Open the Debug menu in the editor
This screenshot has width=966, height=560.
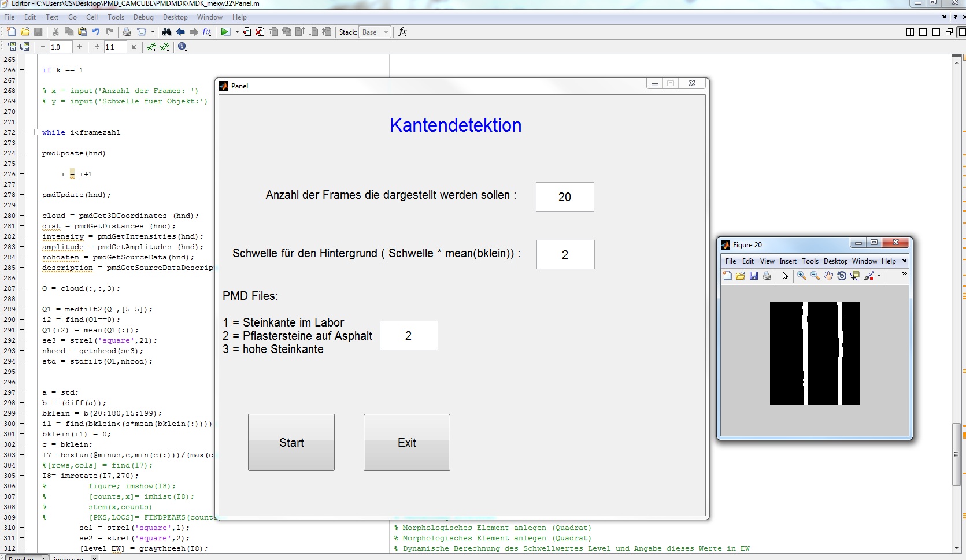(x=143, y=17)
